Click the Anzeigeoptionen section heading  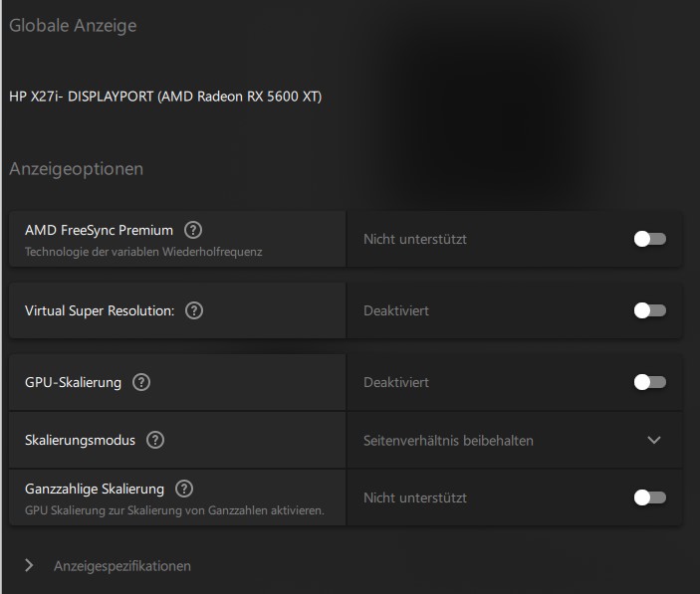click(x=77, y=169)
